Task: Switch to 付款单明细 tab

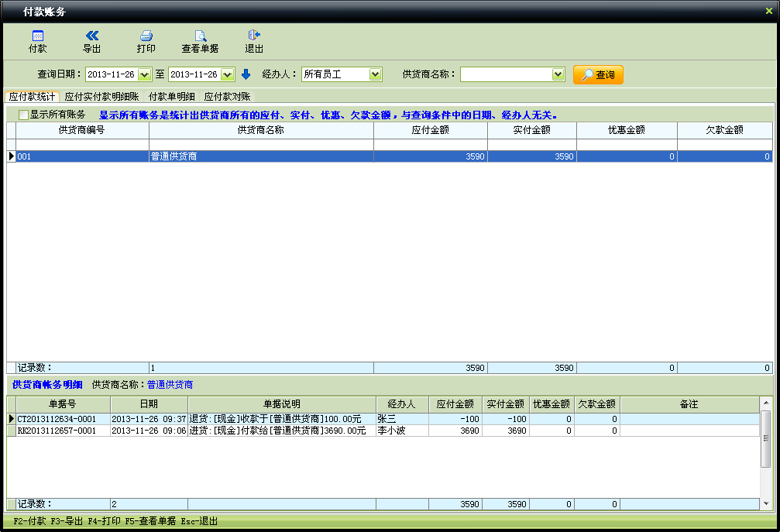Action: coord(171,97)
